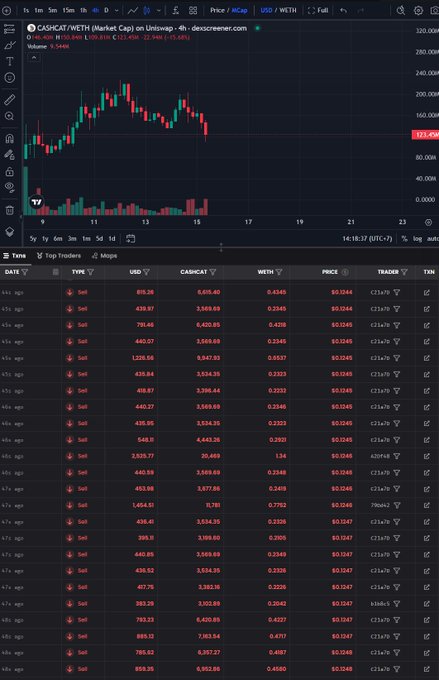This screenshot has width=439, height=680.
Task: Set chart range to 5y
Action: click(x=33, y=239)
